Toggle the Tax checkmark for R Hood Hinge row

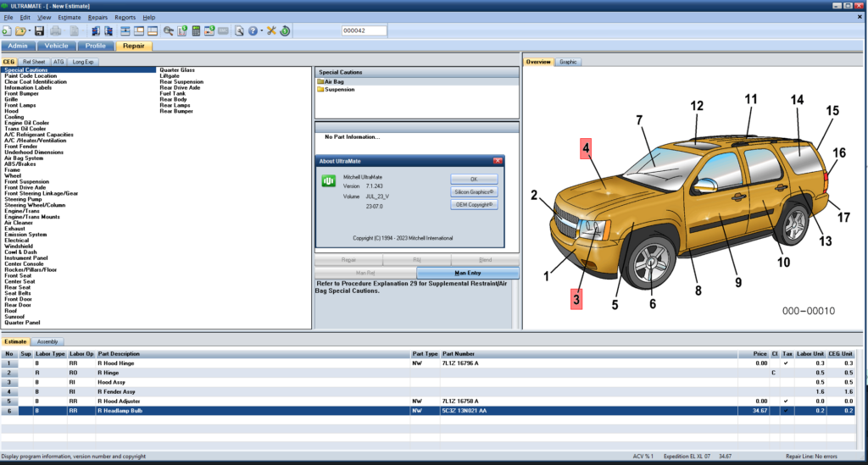point(786,363)
